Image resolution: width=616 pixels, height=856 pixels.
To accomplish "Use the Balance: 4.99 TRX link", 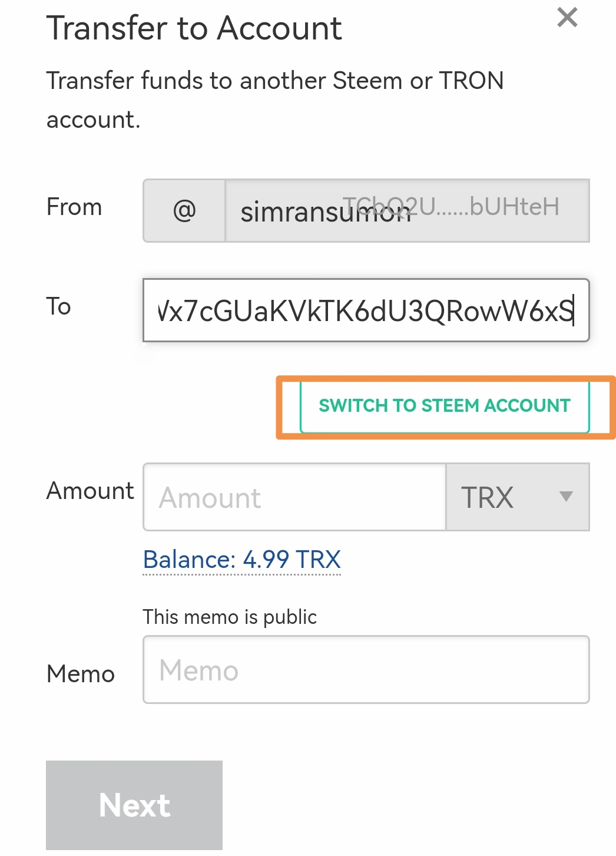I will 242,559.
